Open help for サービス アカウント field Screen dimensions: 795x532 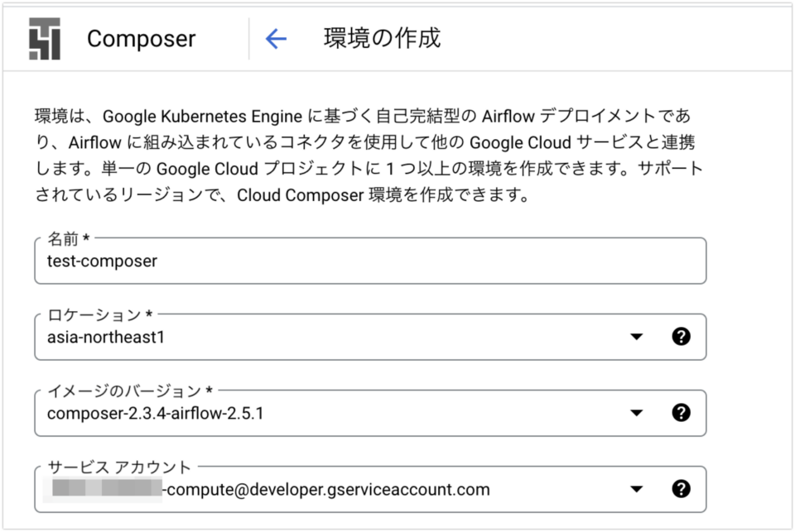[681, 489]
